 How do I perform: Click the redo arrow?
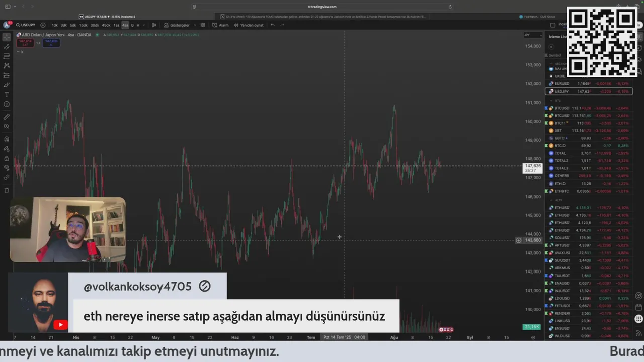(x=282, y=25)
